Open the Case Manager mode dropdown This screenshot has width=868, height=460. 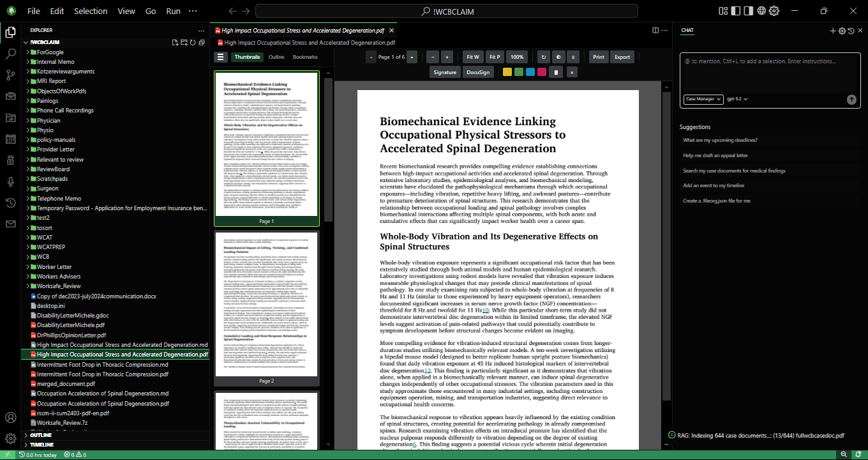[x=703, y=99]
